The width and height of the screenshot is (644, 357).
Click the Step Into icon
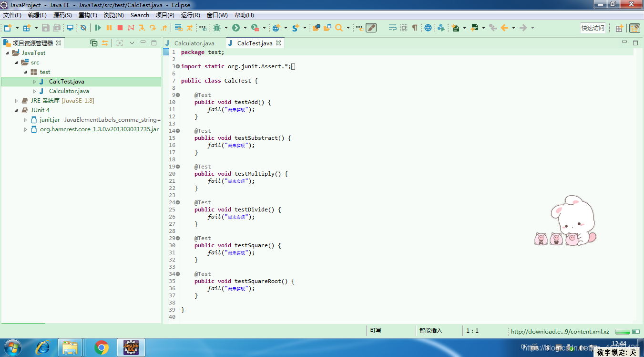tap(142, 28)
